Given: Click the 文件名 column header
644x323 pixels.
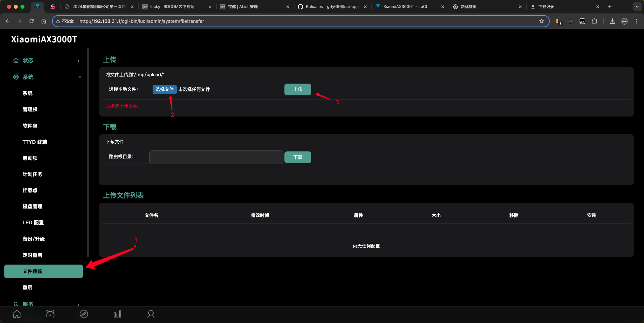Looking at the screenshot, I should point(151,215).
